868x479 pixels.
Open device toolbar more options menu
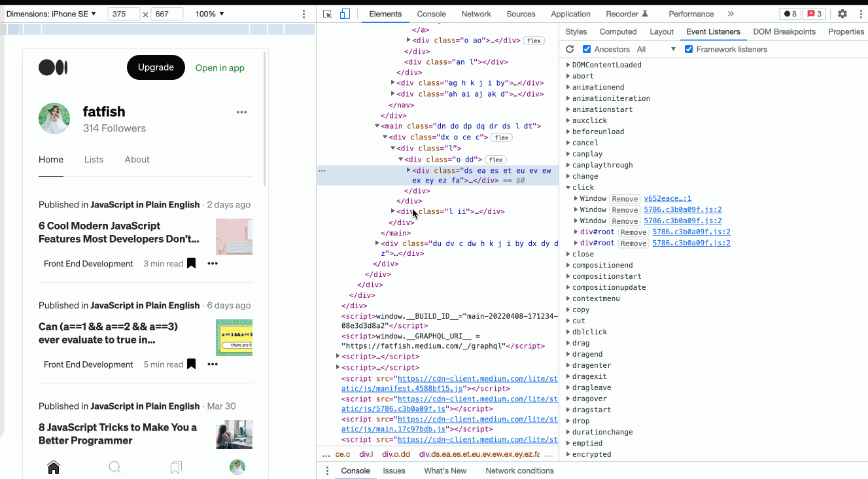pyautogui.click(x=304, y=14)
